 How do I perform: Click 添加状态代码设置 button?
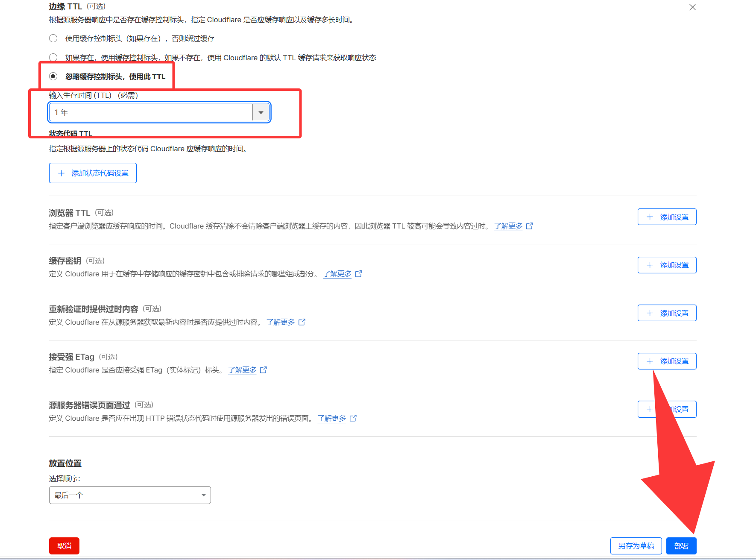(93, 173)
